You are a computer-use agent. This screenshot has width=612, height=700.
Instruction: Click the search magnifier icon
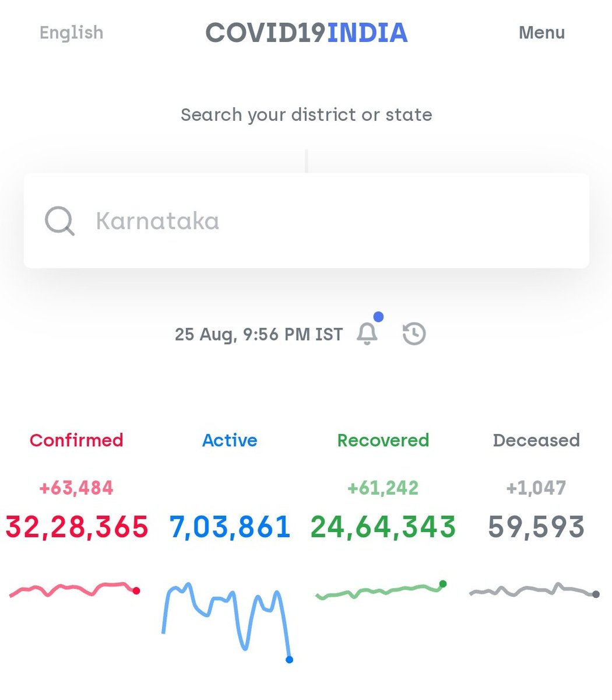(59, 222)
